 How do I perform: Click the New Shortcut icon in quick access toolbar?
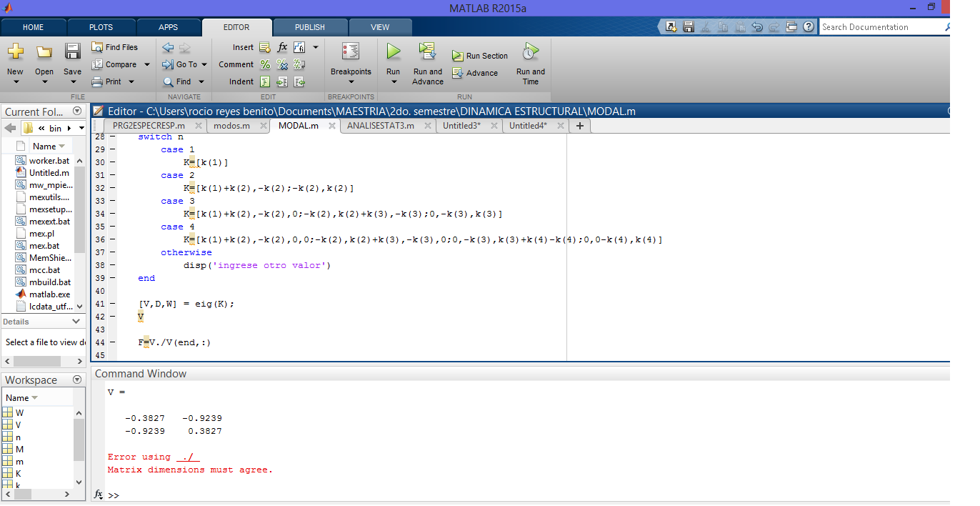pyautogui.click(x=671, y=26)
